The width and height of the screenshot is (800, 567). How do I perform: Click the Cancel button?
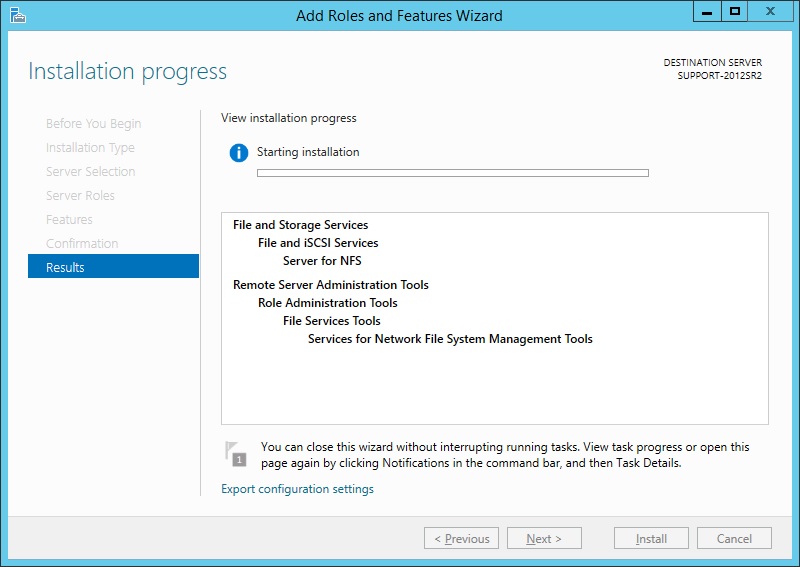(x=734, y=538)
